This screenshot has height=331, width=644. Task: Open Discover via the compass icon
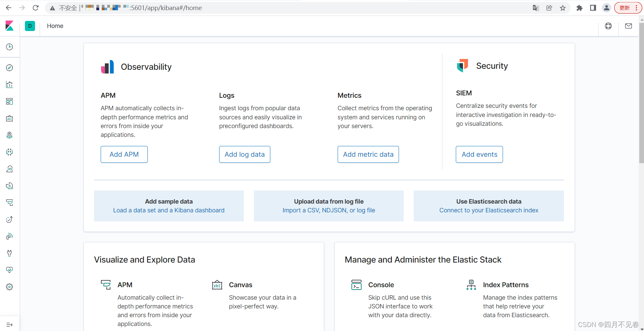point(9,68)
